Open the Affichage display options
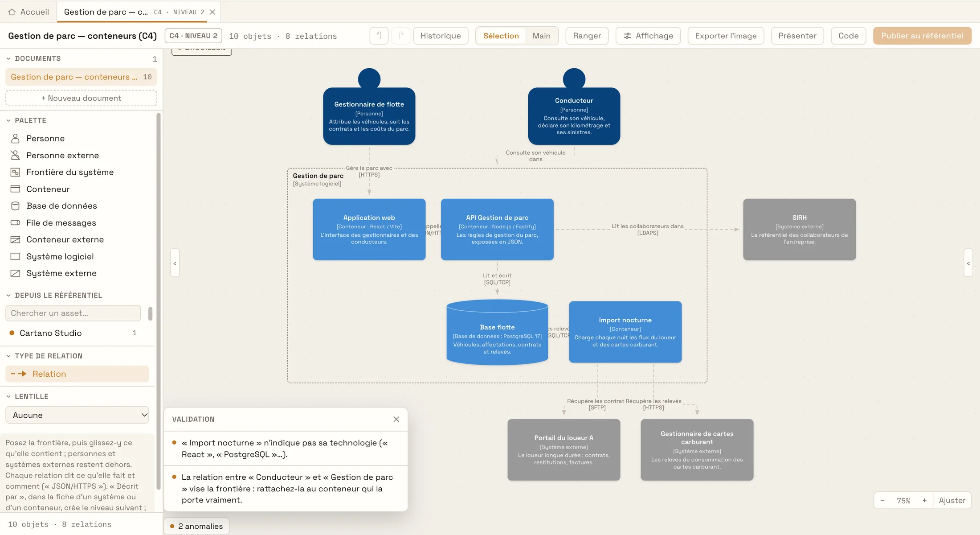 tap(648, 36)
